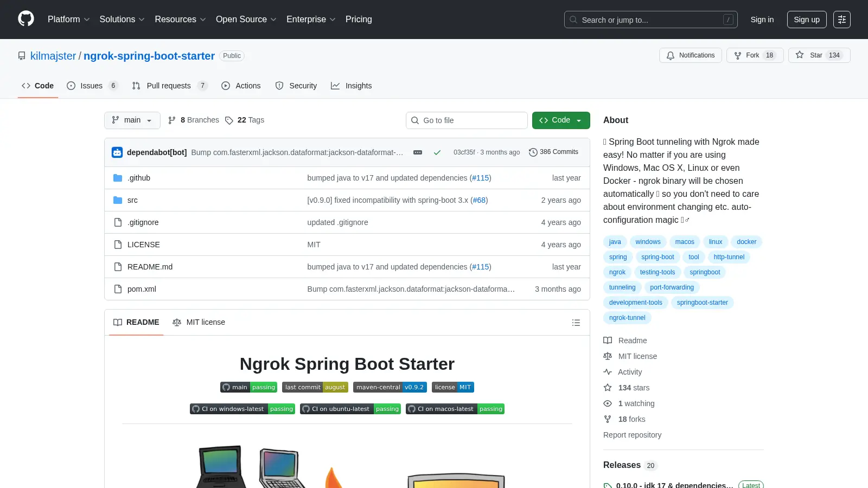Click the Go to file input

[x=467, y=120]
